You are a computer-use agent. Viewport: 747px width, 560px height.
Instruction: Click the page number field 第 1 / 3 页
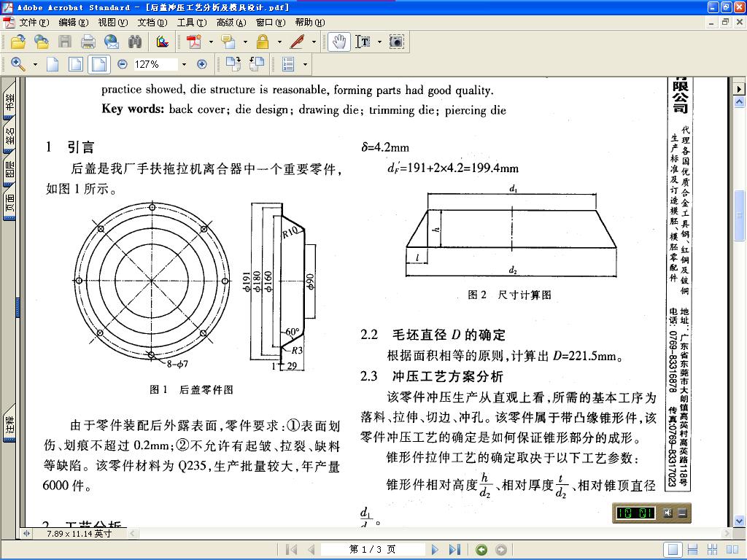(x=373, y=550)
